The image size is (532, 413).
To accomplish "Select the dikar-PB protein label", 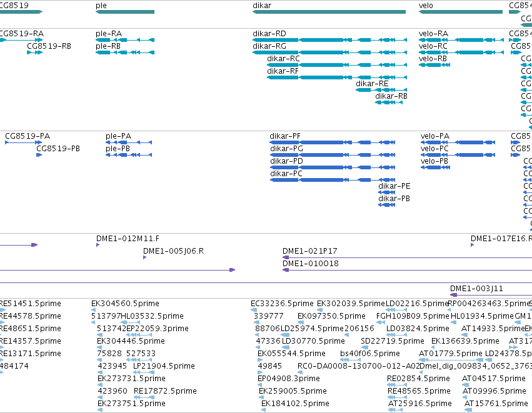I will (394, 199).
